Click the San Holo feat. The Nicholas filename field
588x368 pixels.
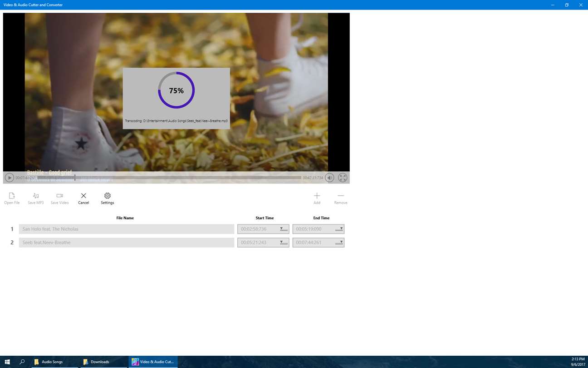(127, 229)
